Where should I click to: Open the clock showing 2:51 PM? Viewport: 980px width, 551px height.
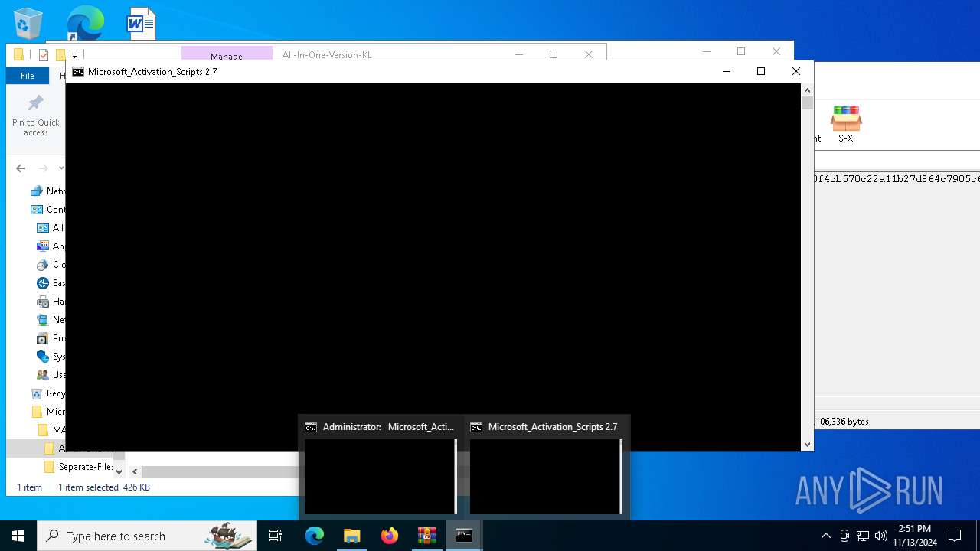(914, 536)
